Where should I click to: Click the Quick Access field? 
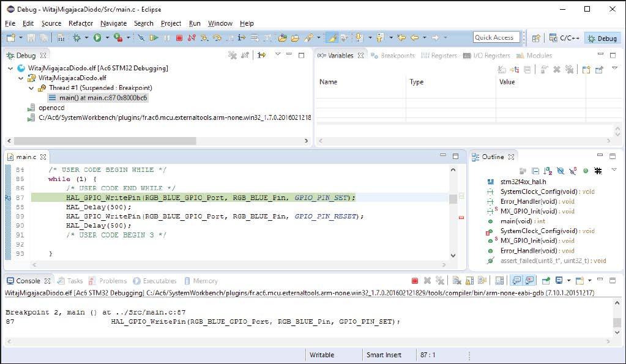[x=496, y=37]
